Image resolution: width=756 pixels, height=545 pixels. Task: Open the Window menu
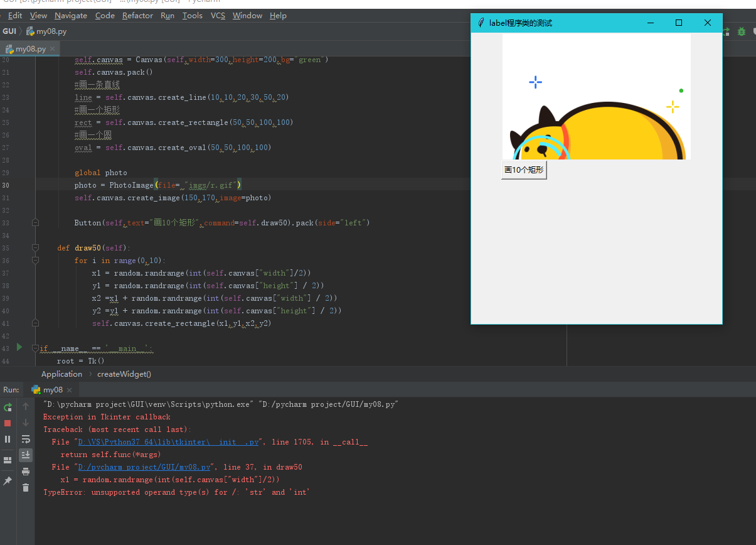(x=247, y=16)
